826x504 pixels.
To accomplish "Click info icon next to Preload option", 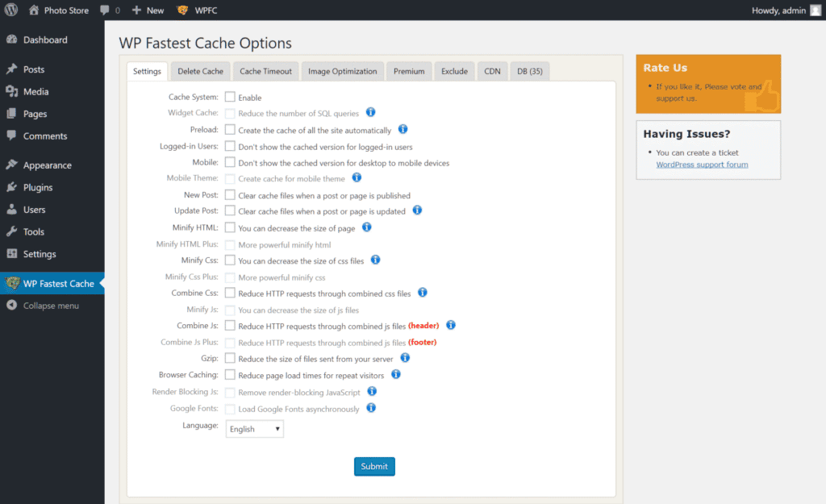I will [403, 129].
